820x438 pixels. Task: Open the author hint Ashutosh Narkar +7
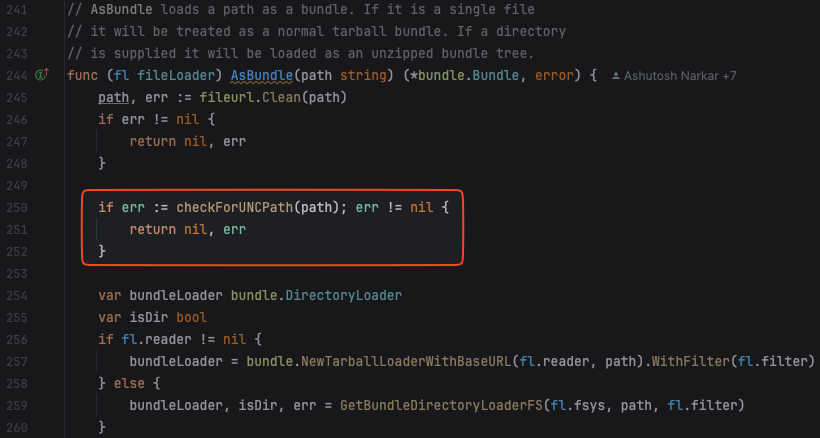pyautogui.click(x=674, y=76)
